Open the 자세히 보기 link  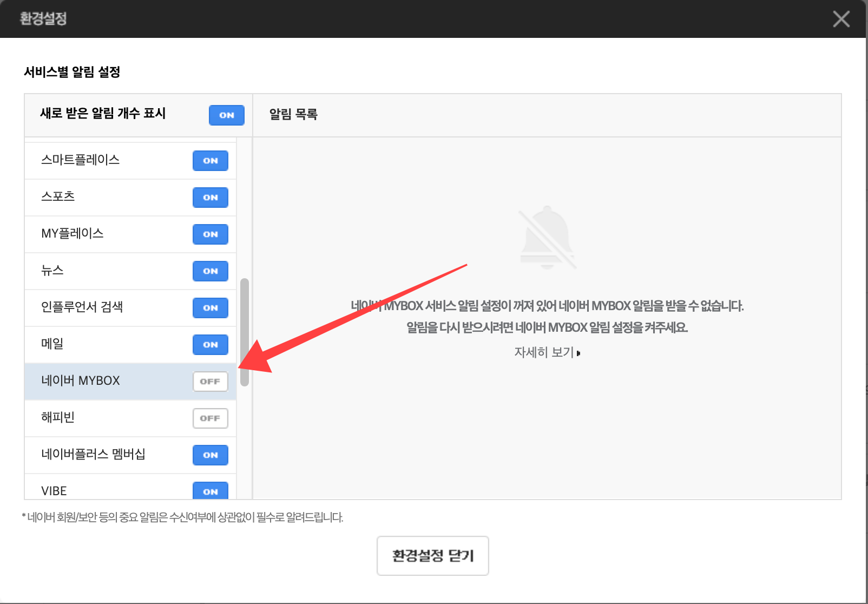(x=547, y=353)
